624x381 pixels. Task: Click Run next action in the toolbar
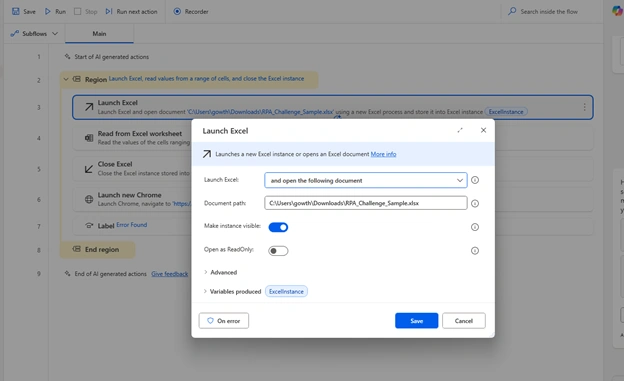pos(131,12)
